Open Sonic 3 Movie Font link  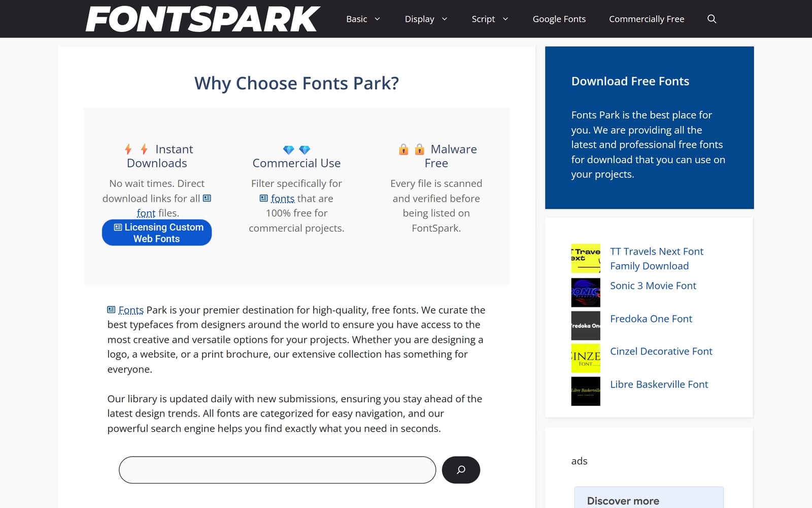click(653, 285)
